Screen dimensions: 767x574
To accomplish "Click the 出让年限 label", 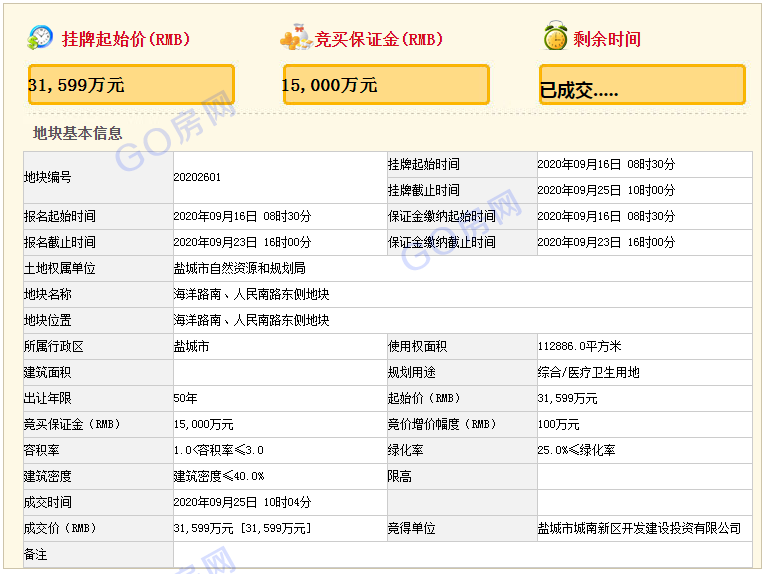I will tap(47, 398).
